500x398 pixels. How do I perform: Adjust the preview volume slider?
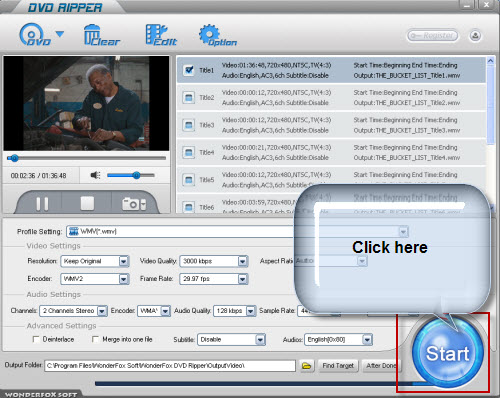131,175
